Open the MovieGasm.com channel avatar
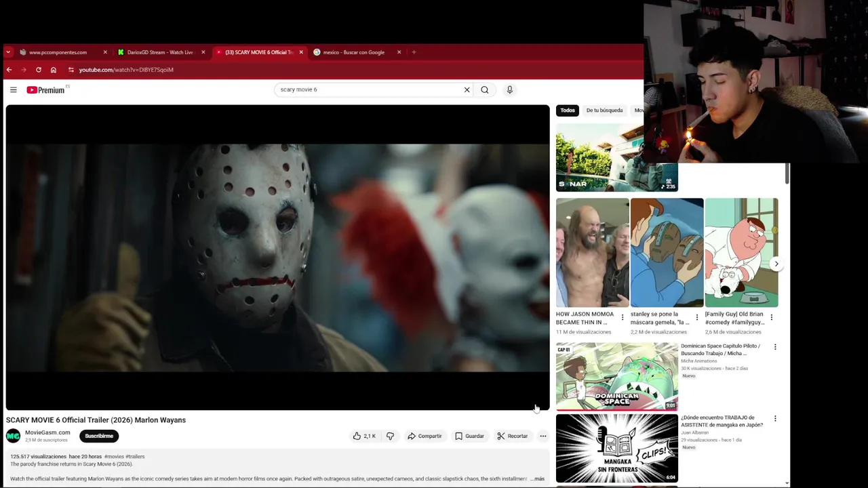868x488 pixels. click(13, 436)
